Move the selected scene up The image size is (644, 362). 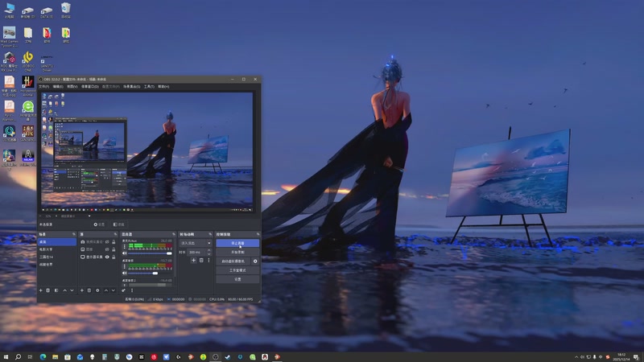(64, 290)
